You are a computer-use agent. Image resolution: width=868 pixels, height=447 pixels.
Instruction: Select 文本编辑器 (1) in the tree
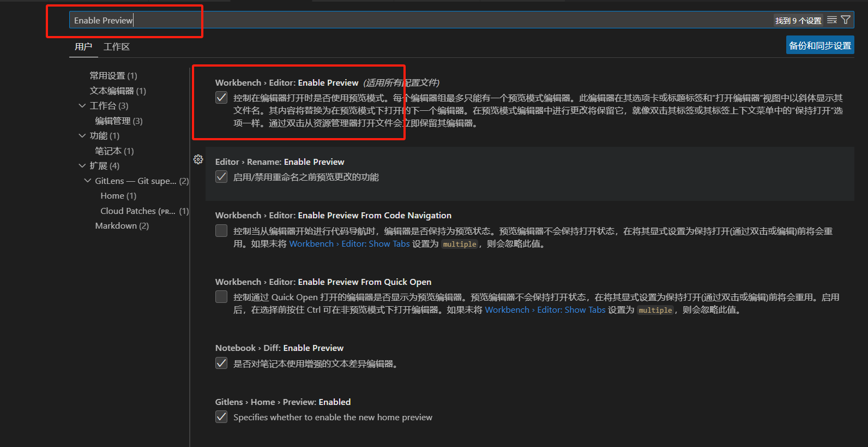118,91
